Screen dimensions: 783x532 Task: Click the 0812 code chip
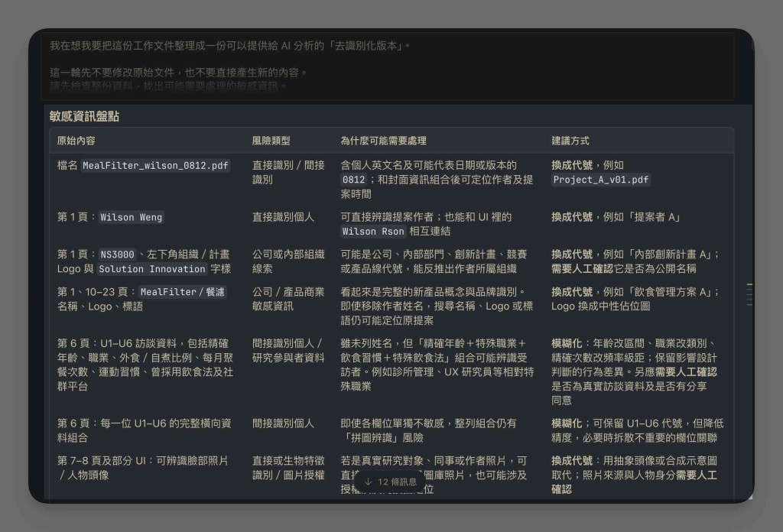353,180
